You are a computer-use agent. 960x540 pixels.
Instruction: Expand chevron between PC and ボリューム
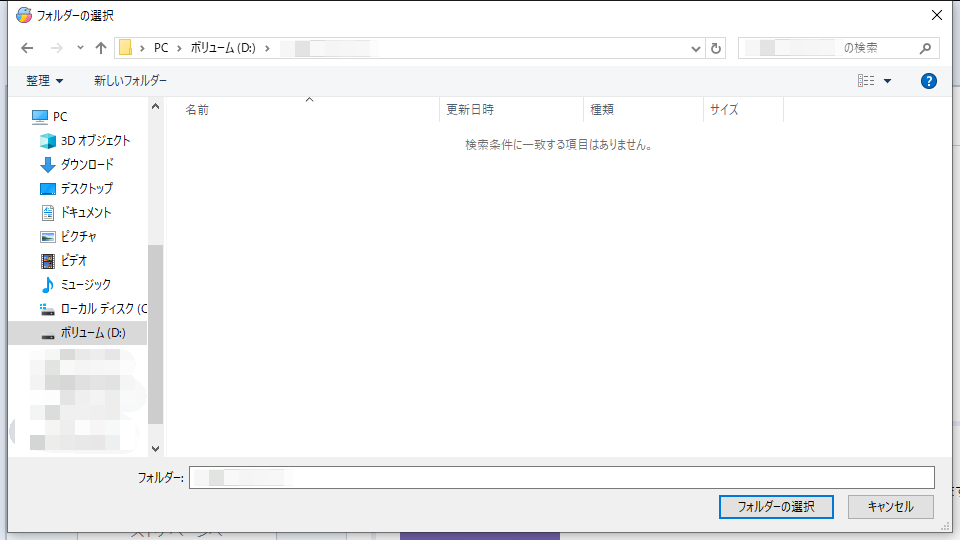179,48
